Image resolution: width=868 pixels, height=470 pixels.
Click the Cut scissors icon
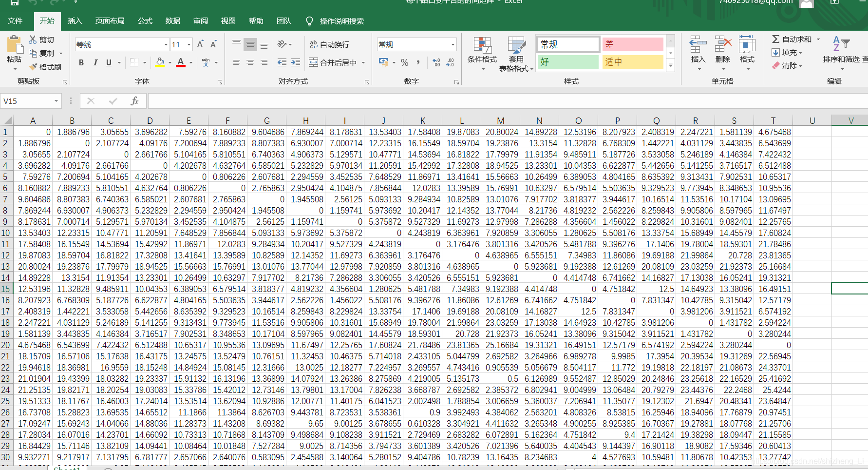[33, 39]
